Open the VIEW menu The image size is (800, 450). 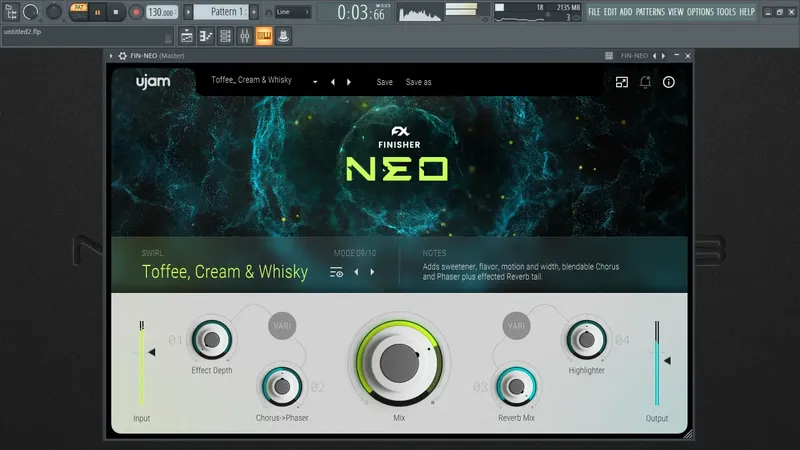(x=676, y=12)
